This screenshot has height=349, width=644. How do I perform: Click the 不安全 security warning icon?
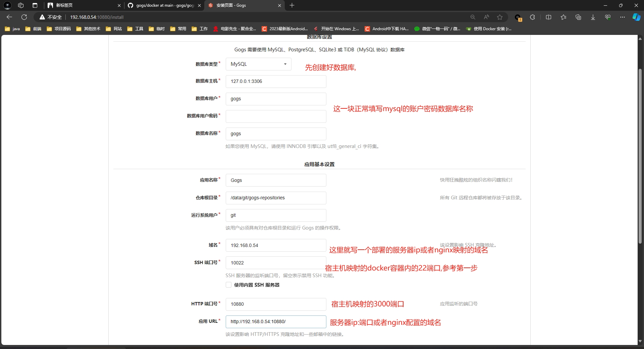[42, 17]
